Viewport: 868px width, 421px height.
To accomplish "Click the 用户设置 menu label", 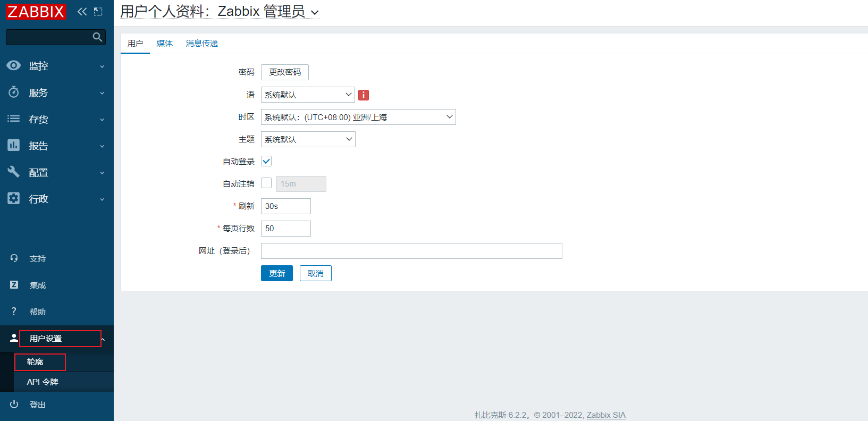I will 46,339.
